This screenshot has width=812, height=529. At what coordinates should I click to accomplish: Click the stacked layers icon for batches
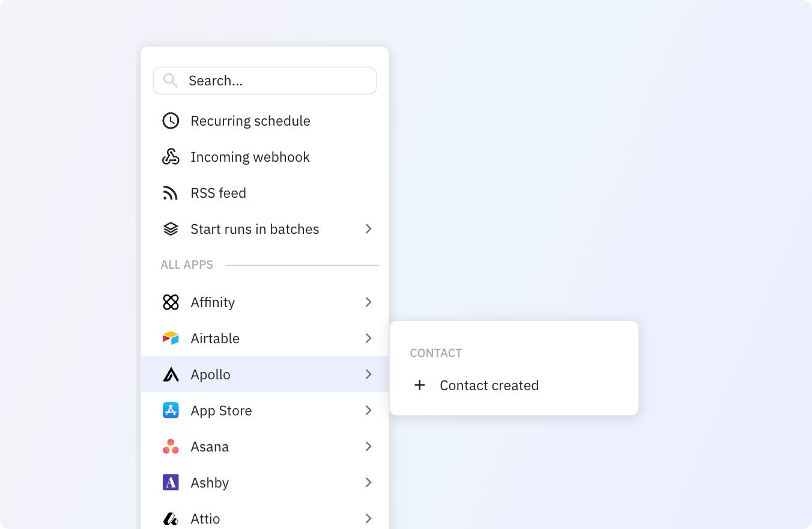(171, 229)
